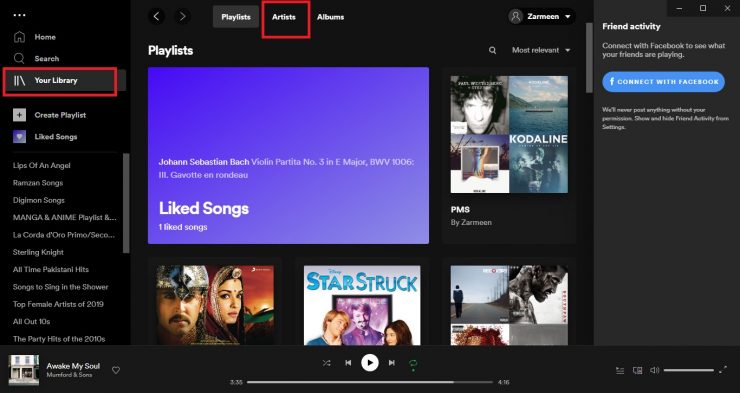Open Ramzan Songs playlist
The height and width of the screenshot is (393, 740).
[x=38, y=183]
